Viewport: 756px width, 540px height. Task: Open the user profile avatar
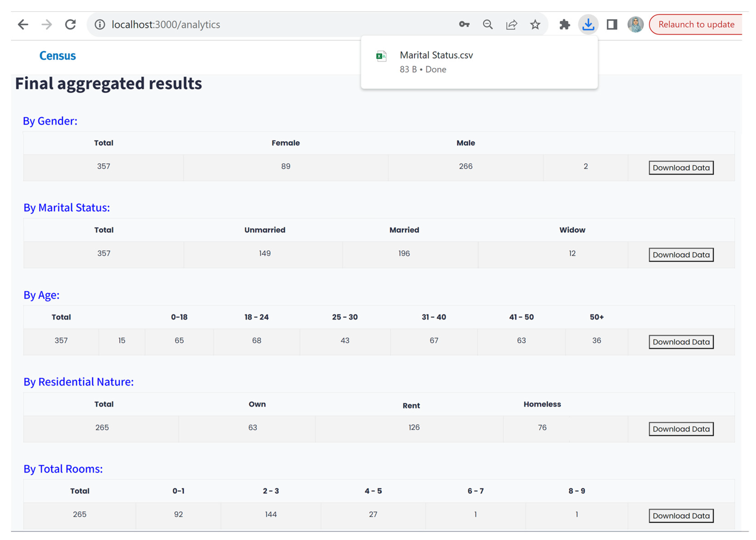tap(635, 24)
